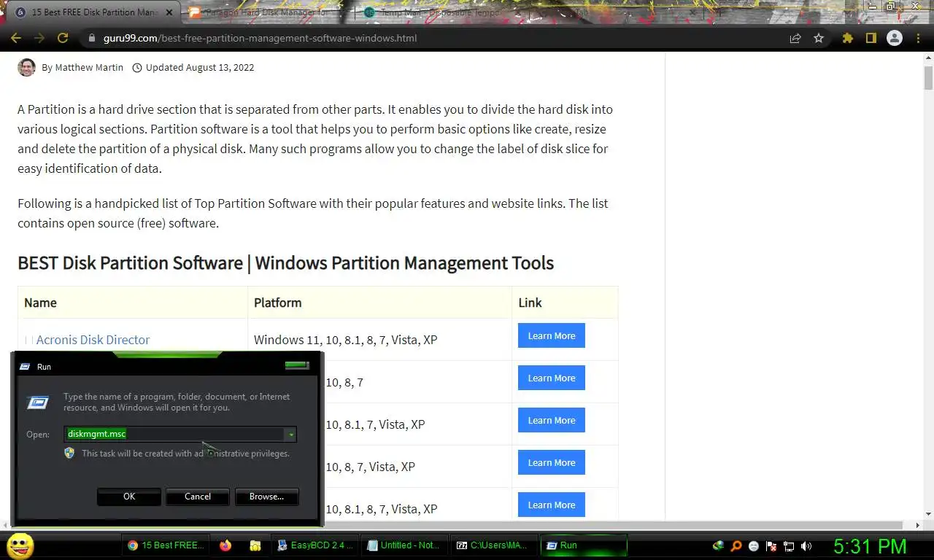Image resolution: width=934 pixels, height=560 pixels.
Task: Open the Chrome three-dot menu
Action: tap(917, 38)
